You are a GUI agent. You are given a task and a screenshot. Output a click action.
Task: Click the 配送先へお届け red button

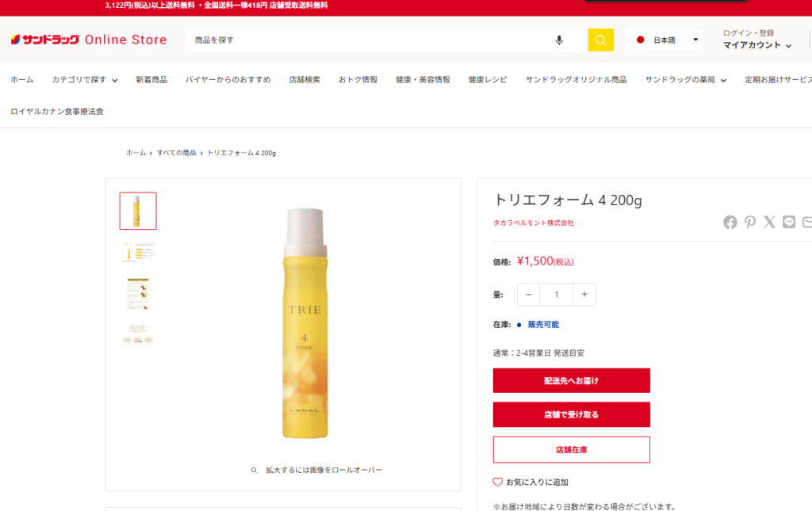coord(571,380)
